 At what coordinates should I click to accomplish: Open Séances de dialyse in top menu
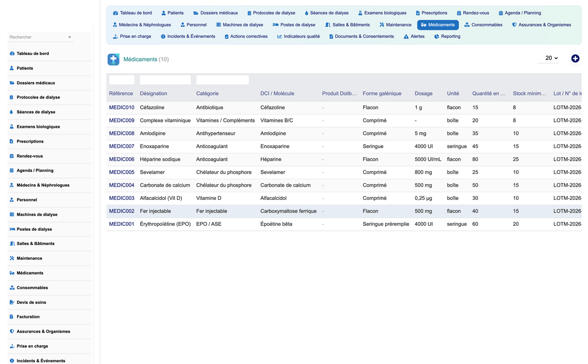point(326,13)
